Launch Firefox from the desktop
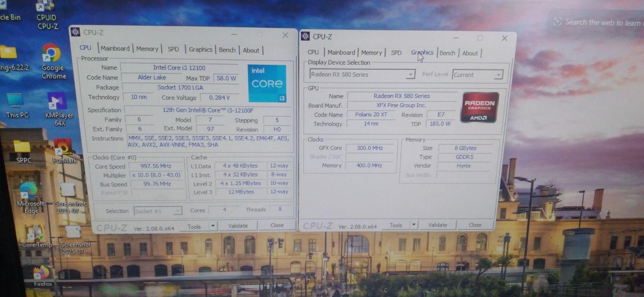This screenshot has height=297, width=644. [42, 276]
